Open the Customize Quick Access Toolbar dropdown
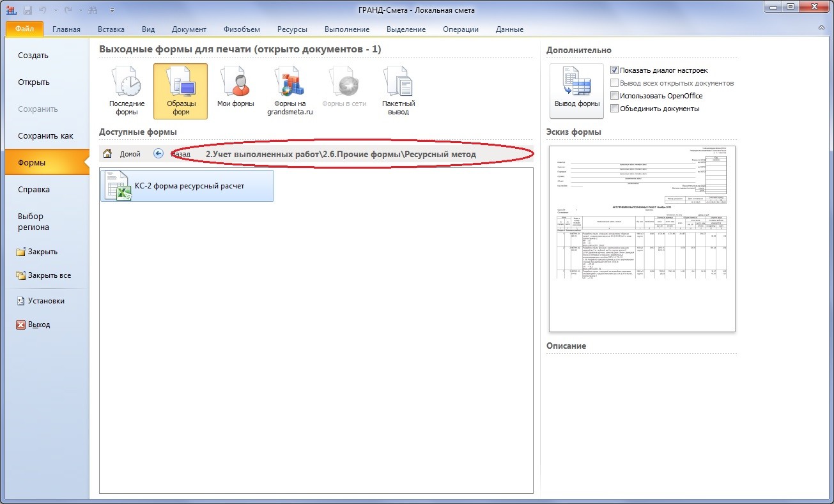 (x=112, y=10)
